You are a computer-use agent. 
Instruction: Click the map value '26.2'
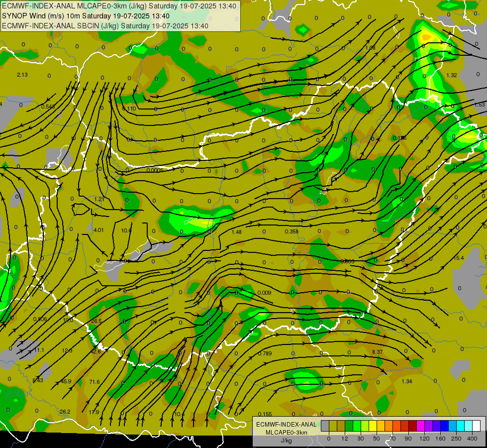65,412
